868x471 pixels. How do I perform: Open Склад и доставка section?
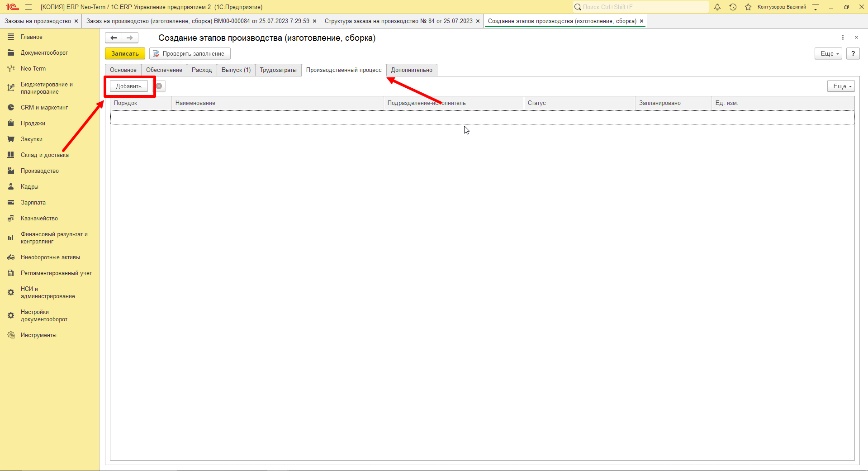[45, 155]
